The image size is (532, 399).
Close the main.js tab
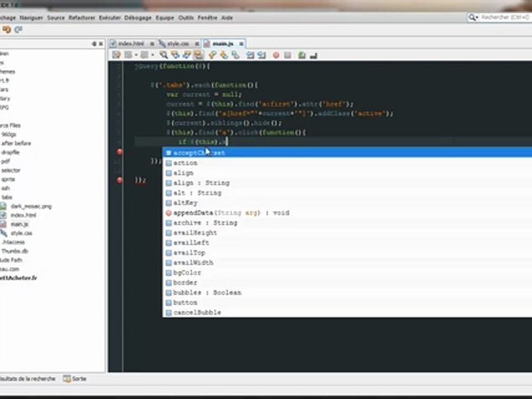click(241, 44)
